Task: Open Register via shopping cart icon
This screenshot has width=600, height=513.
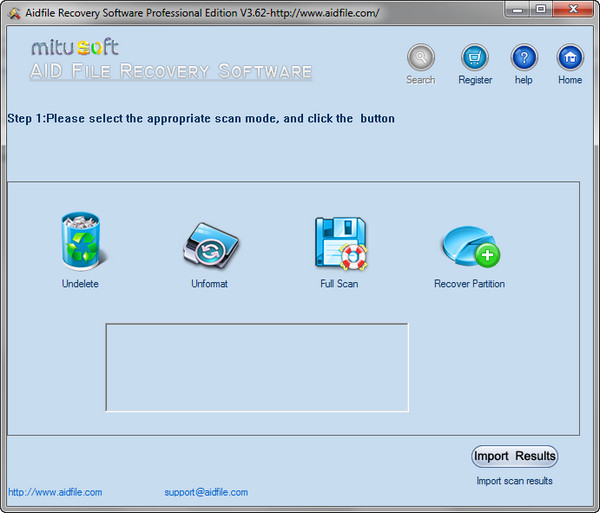Action: coord(474,57)
